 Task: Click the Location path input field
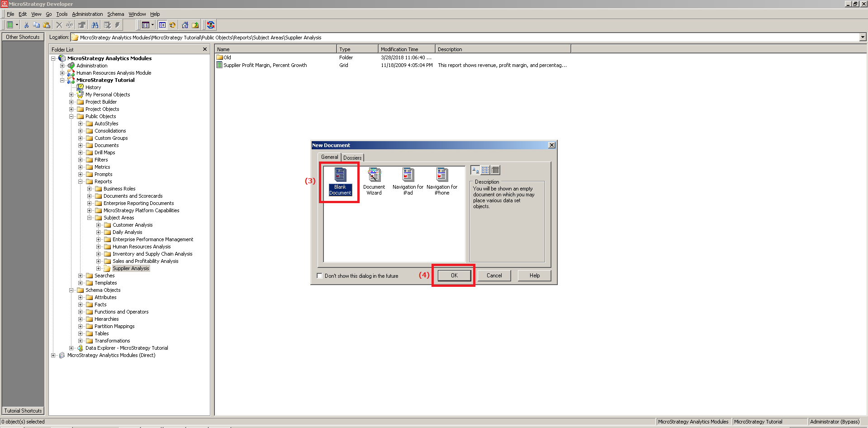pyautogui.click(x=465, y=37)
